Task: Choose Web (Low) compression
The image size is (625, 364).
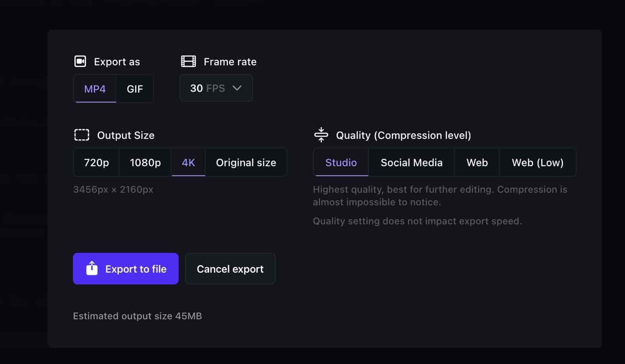Action: (x=538, y=162)
